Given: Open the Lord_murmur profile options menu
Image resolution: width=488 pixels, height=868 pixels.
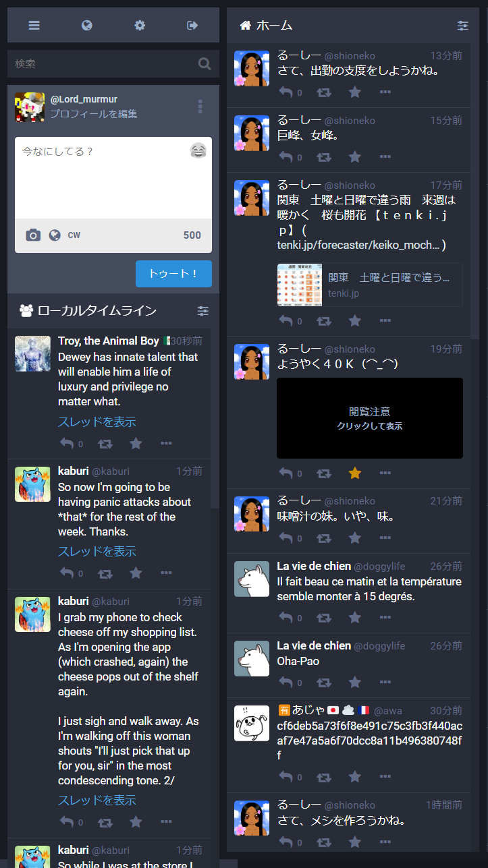Looking at the screenshot, I should [200, 107].
